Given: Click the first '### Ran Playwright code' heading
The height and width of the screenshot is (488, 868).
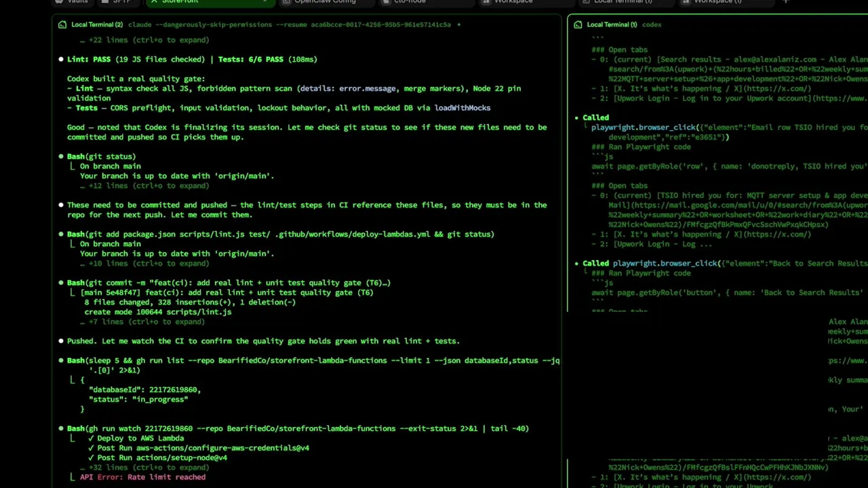Looking at the screenshot, I should (x=641, y=147).
